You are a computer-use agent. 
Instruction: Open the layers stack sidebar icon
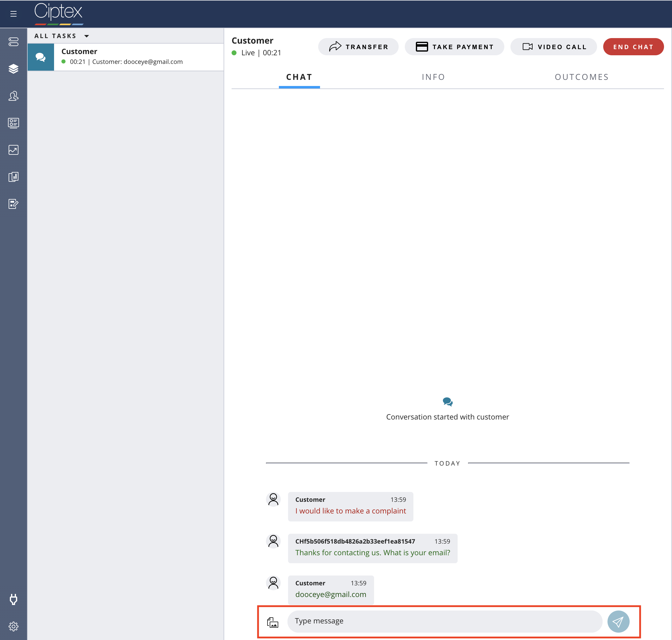[x=13, y=69]
